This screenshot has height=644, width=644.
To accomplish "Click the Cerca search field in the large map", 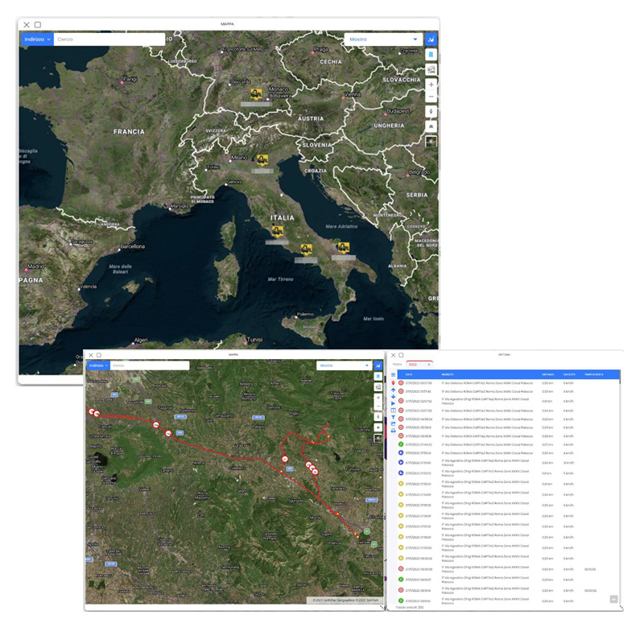I will click(109, 39).
